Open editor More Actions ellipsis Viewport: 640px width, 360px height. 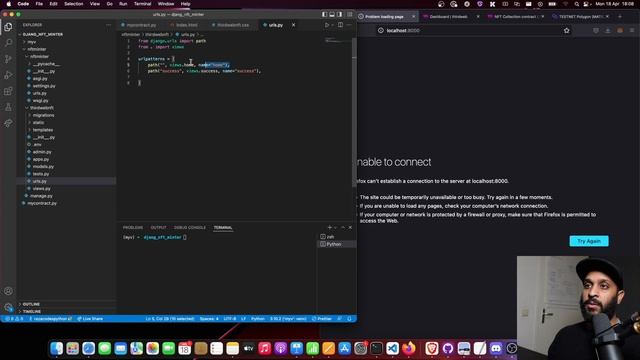coord(349,25)
